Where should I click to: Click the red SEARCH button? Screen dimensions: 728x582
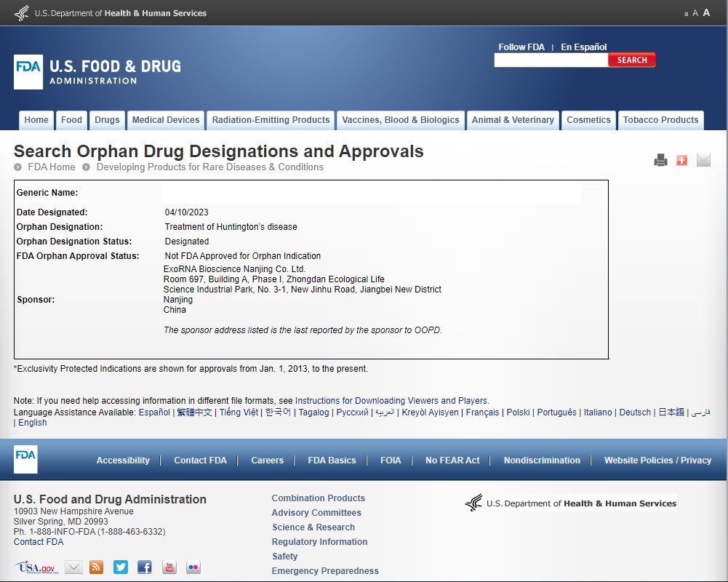coord(632,60)
